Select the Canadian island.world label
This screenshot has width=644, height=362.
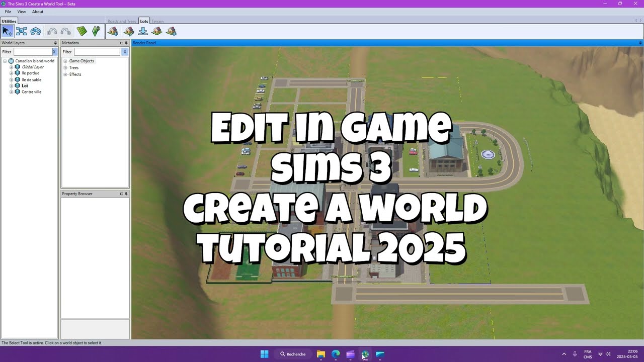35,61
